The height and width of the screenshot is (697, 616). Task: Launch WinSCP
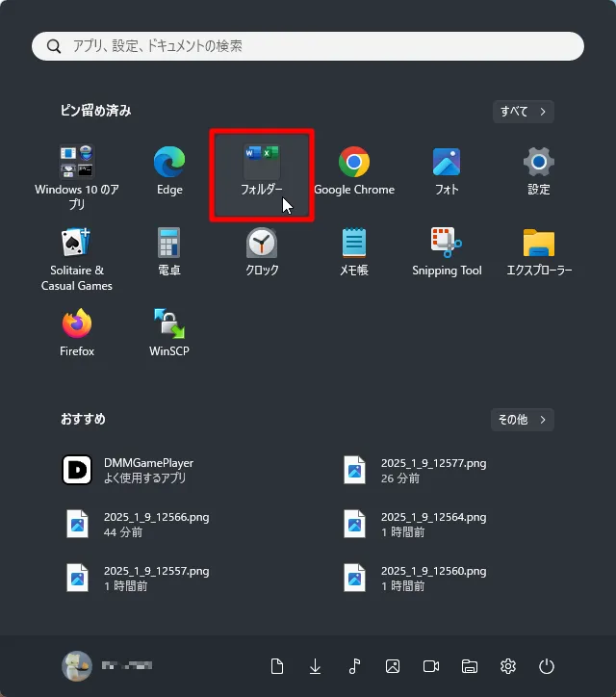(169, 333)
